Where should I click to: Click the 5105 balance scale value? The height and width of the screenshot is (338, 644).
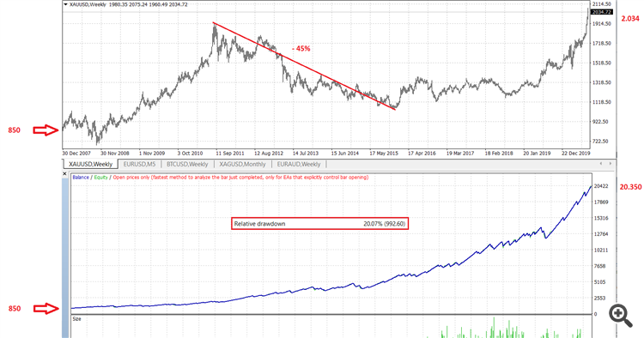click(600, 282)
